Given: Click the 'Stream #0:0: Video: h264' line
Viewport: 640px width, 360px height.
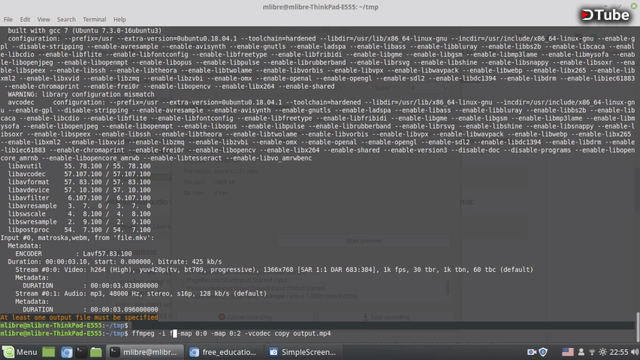Looking at the screenshot, I should (274, 269).
